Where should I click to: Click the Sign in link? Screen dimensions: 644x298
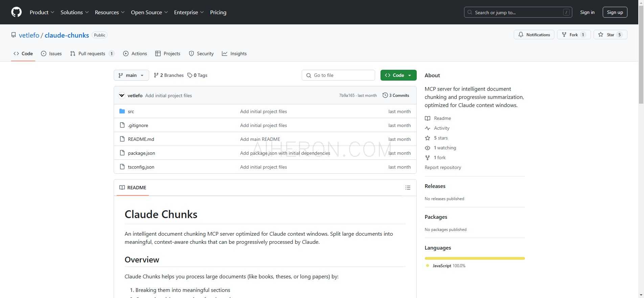[x=587, y=12]
